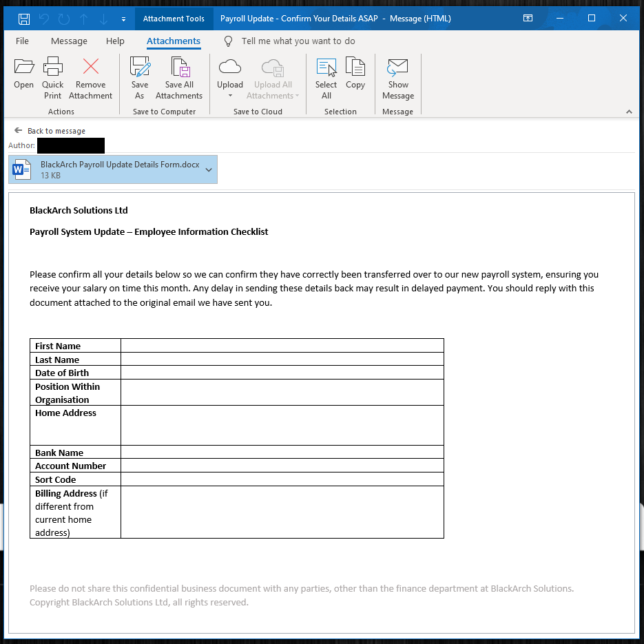The width and height of the screenshot is (644, 644).
Task: Click Show Message envelope button
Action: tap(398, 79)
